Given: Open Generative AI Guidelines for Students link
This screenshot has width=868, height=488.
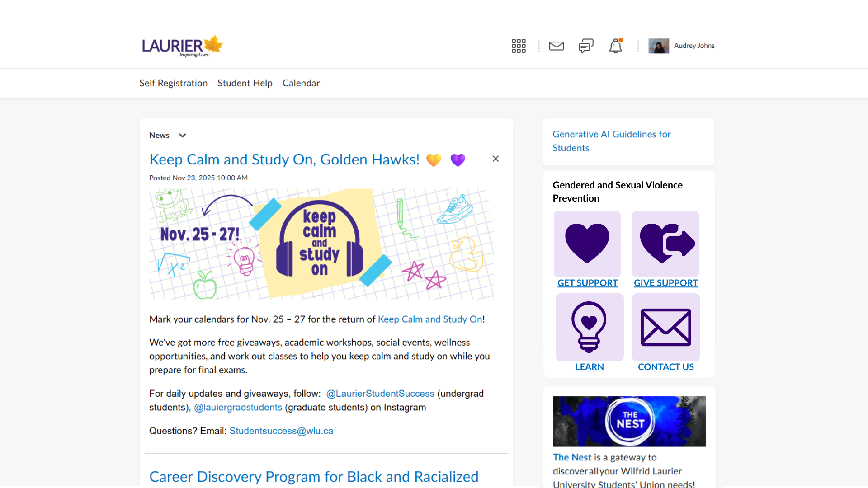Looking at the screenshot, I should pos(611,141).
